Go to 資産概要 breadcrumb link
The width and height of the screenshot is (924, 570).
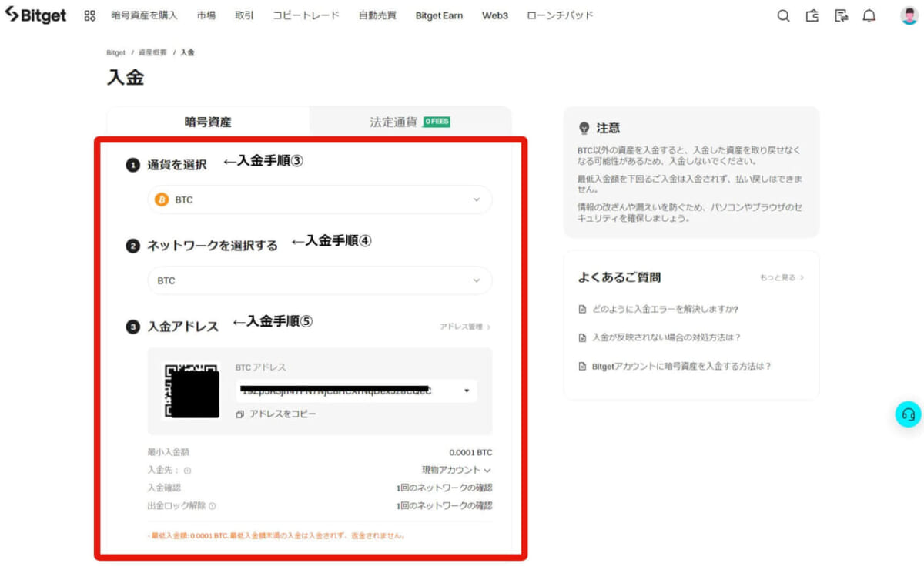tap(152, 52)
